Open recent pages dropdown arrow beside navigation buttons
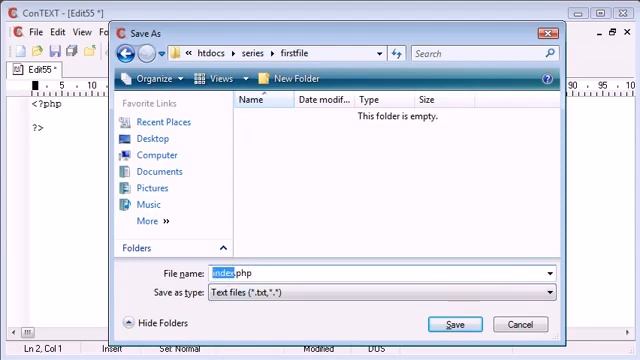The image size is (640, 360). pyautogui.click(x=162, y=54)
